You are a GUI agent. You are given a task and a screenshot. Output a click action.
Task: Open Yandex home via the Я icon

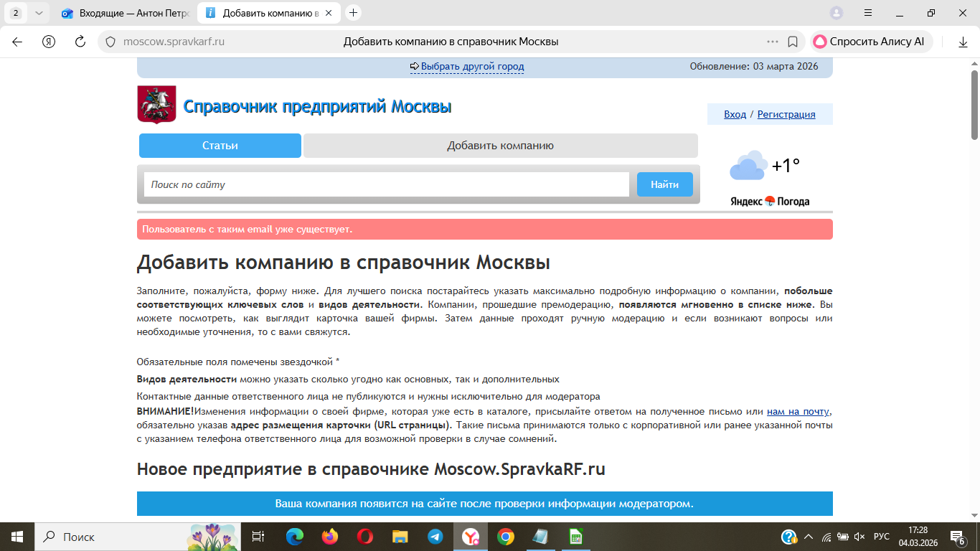click(49, 42)
